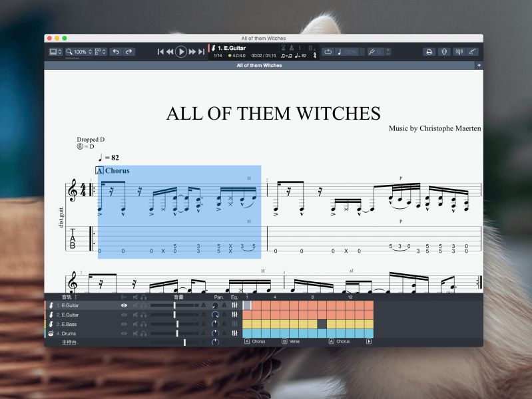The image size is (532, 399).
Task: Open the audio line-in icon
Action: [x=459, y=51]
